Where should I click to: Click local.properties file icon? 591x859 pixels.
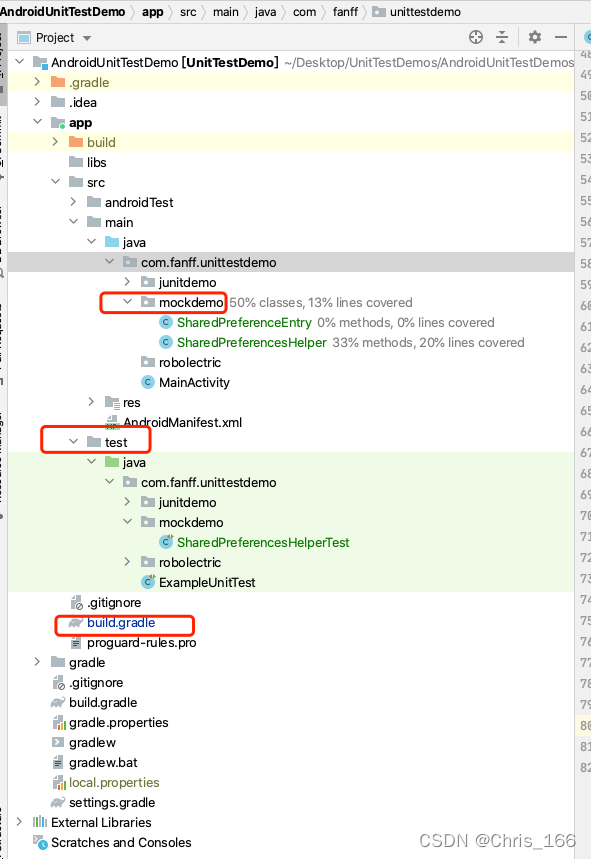[59, 783]
